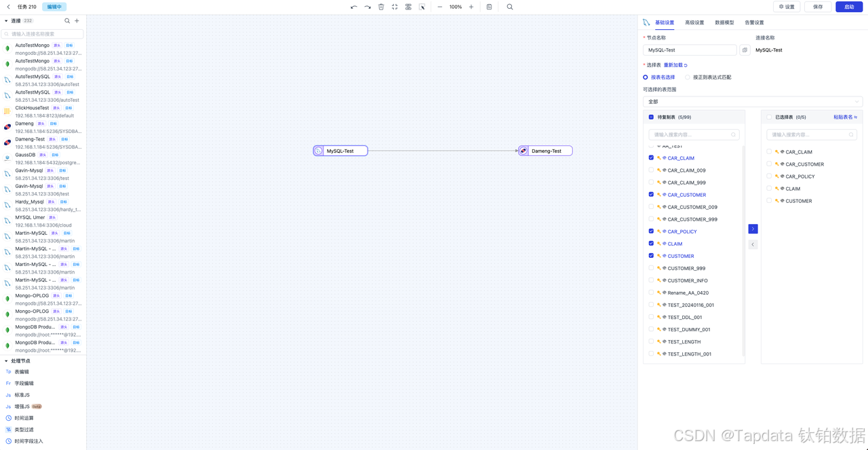
Task: Click the GaussDB connection icon
Action: click(7, 158)
